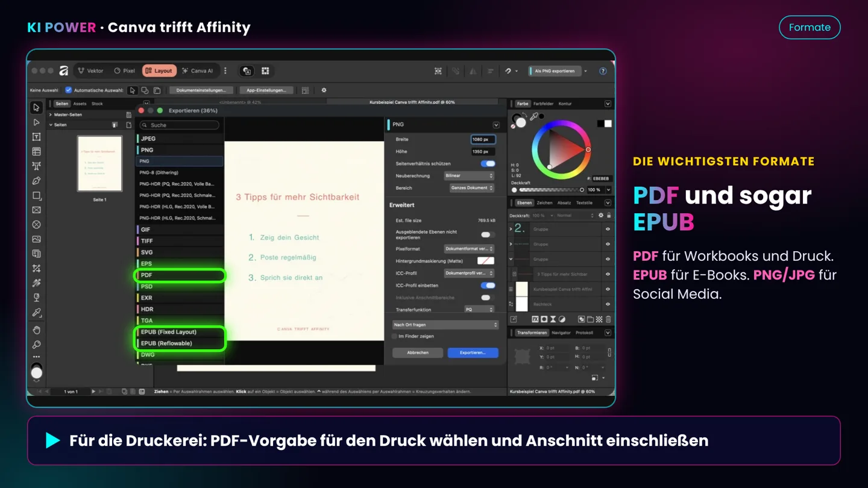Toggle the Automatische Auswahl checkbox
This screenshot has height=488, width=868.
click(x=68, y=90)
